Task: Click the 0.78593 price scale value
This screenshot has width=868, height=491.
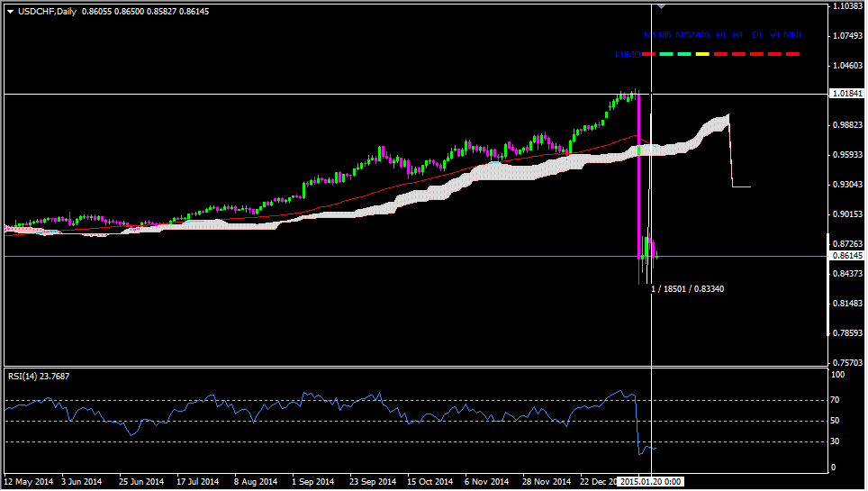Action: (x=847, y=333)
